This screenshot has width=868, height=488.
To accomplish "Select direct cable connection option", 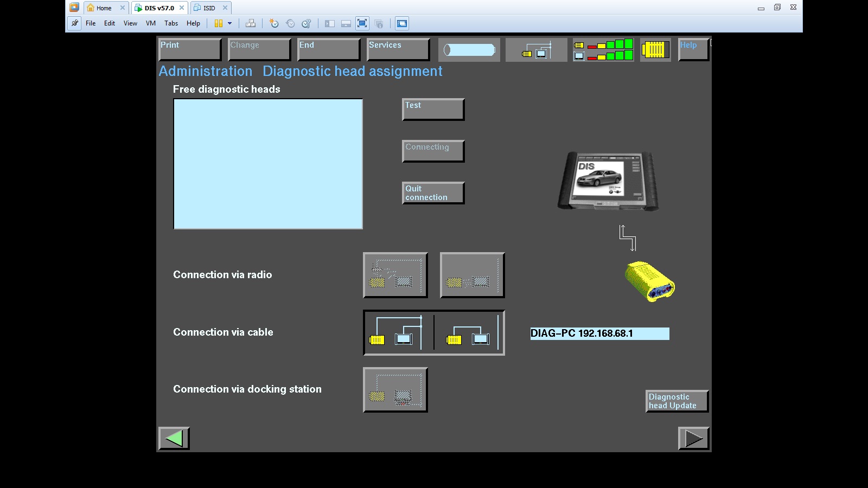I will pos(469,333).
